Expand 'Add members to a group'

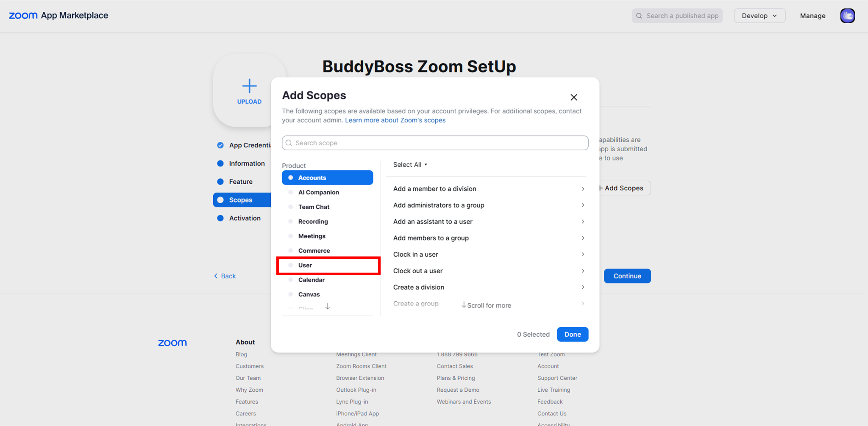[x=489, y=238]
